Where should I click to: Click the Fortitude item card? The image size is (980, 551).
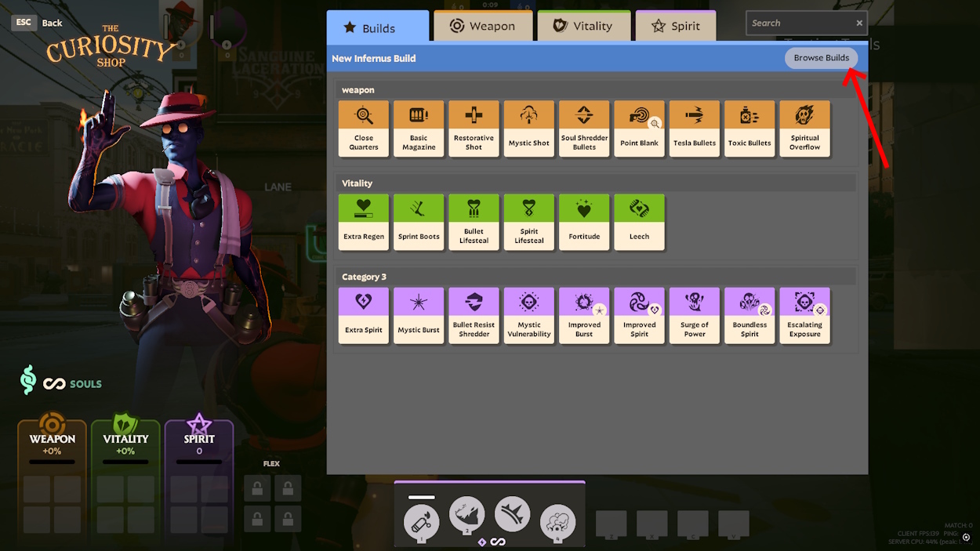[x=584, y=222]
